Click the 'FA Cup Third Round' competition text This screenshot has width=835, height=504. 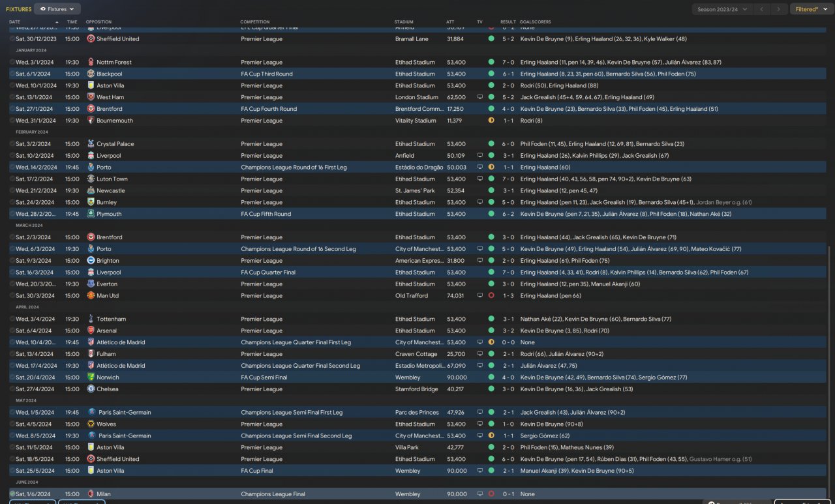pyautogui.click(x=267, y=74)
